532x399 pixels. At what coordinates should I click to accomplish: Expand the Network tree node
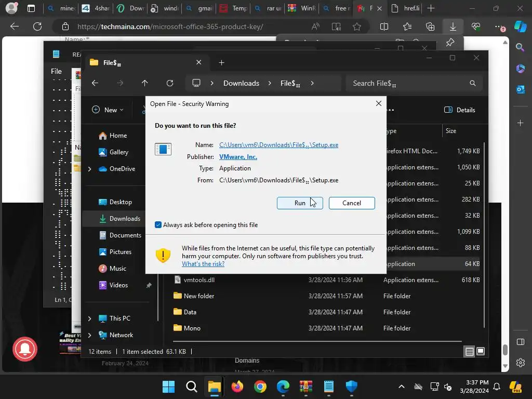[89, 335]
